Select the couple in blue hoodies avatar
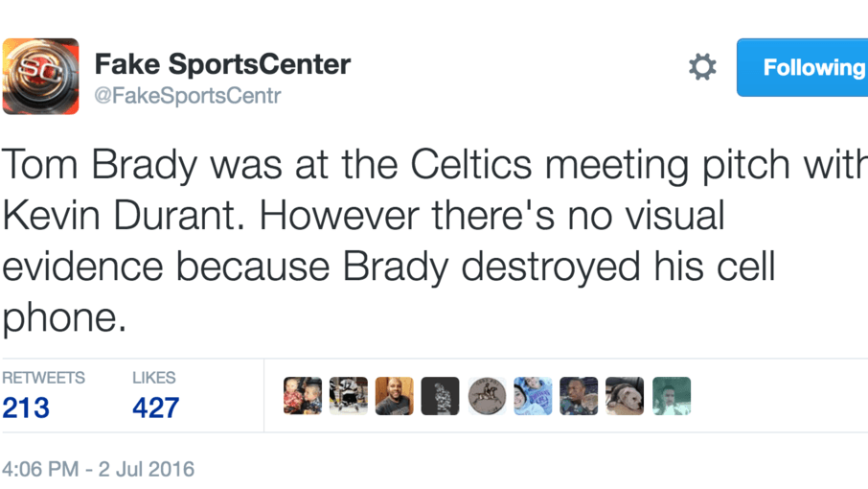 click(x=533, y=396)
